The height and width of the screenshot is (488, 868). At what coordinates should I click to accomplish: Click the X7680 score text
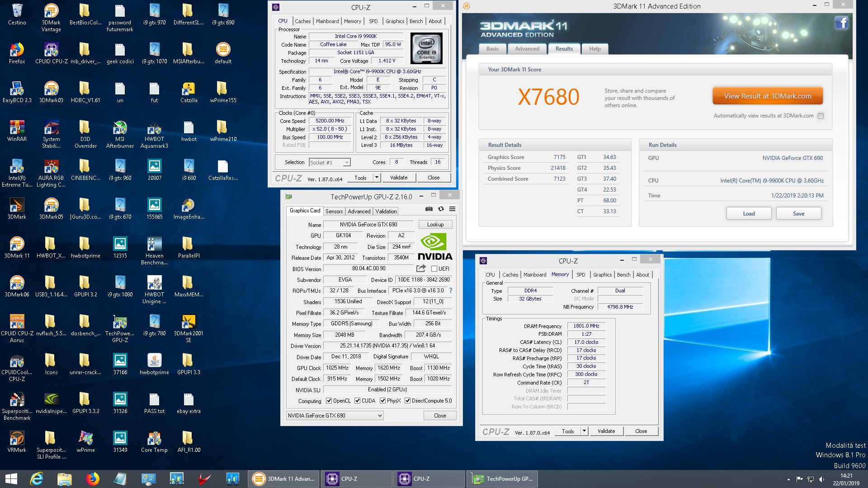[x=548, y=97]
